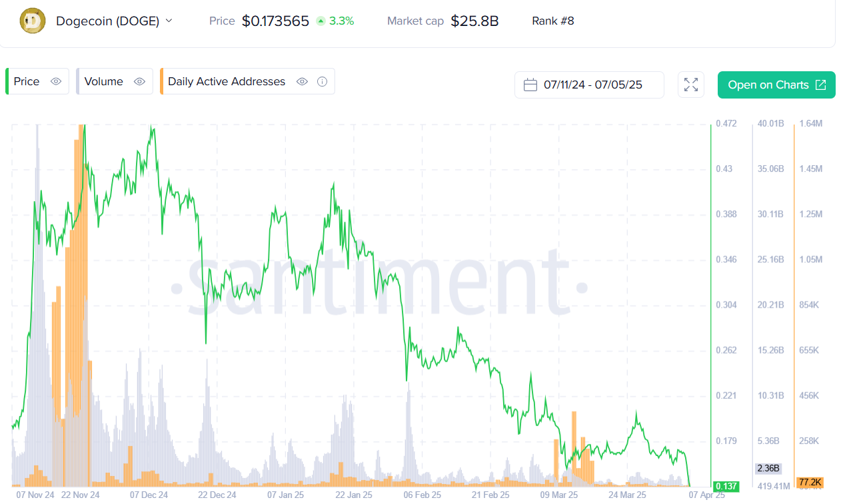The image size is (845, 504).
Task: Toggle Daily Active Addresses eye icon
Action: (x=302, y=81)
